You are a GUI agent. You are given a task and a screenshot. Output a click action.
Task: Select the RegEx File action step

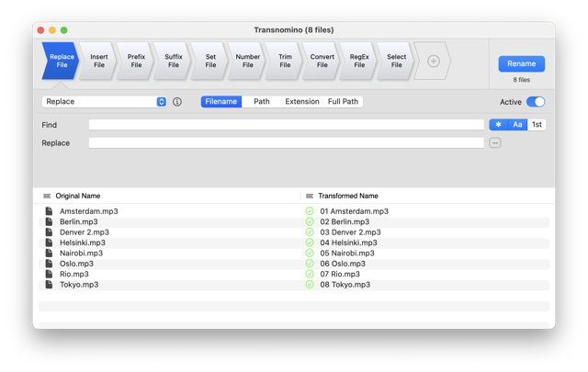359,61
